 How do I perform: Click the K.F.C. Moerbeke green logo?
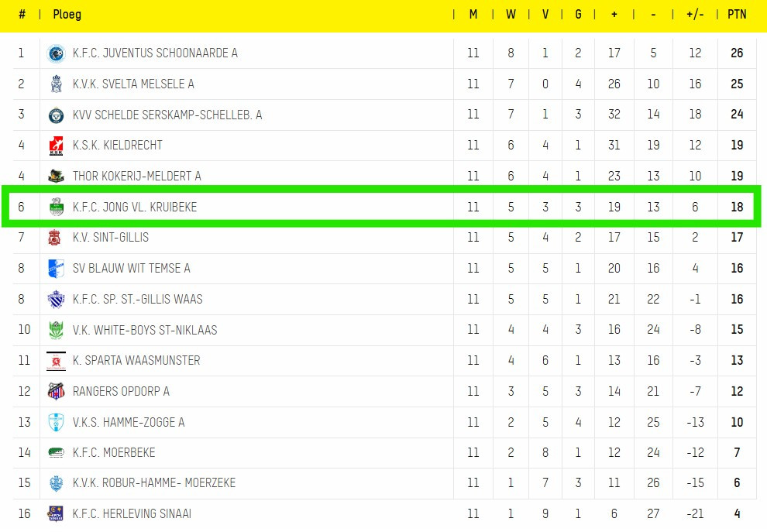[x=56, y=452]
